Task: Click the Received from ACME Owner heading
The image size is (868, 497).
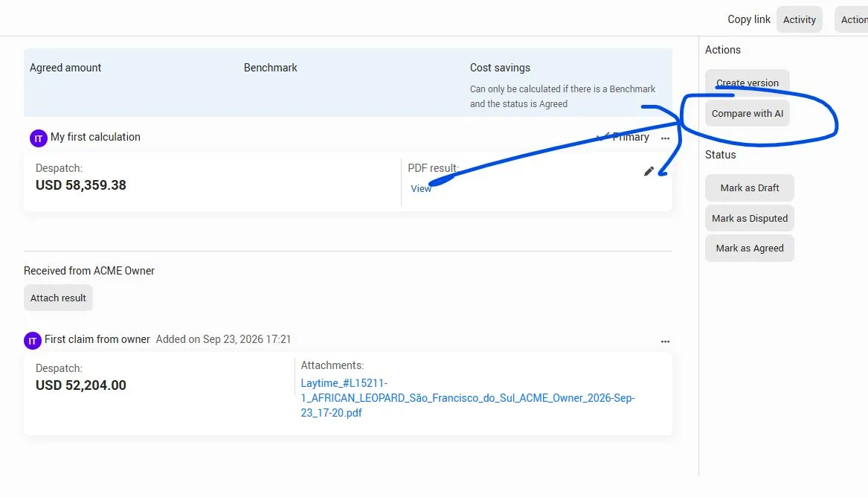Action: (x=89, y=271)
